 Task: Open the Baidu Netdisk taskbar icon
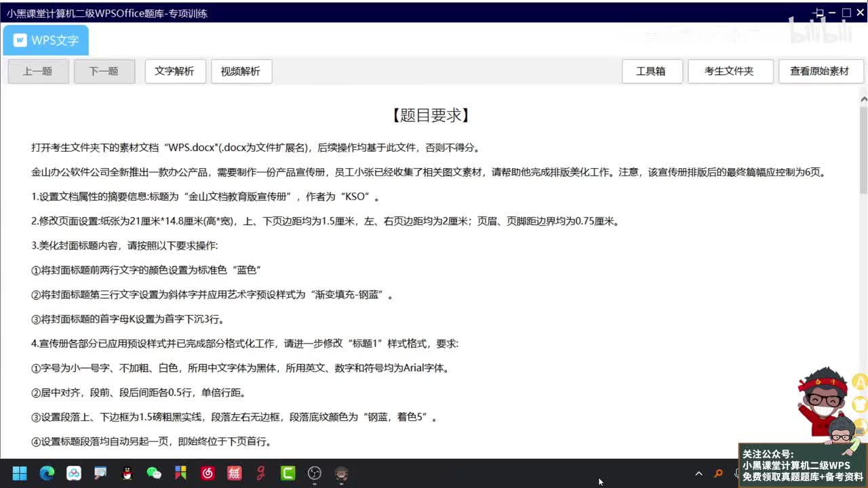pyautogui.click(x=74, y=473)
